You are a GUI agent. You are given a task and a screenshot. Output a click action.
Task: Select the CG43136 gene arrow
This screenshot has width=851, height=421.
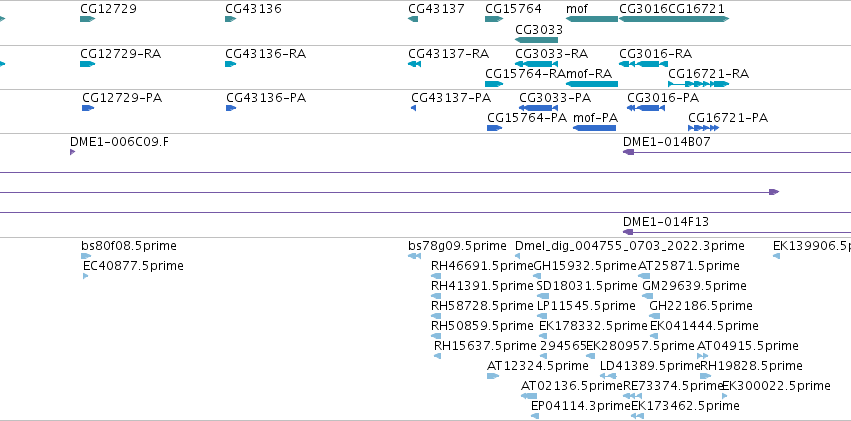(231, 19)
